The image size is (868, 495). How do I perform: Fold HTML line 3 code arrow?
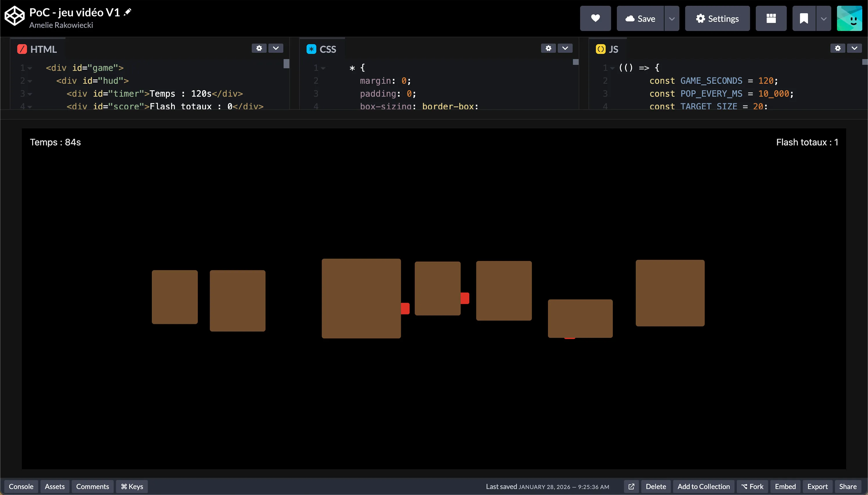(x=30, y=94)
